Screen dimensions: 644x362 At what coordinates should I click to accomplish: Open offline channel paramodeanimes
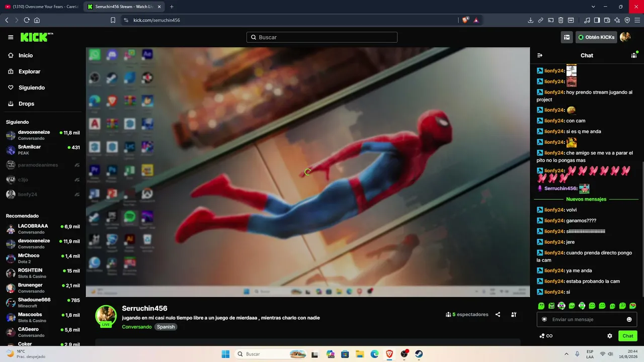click(43, 165)
